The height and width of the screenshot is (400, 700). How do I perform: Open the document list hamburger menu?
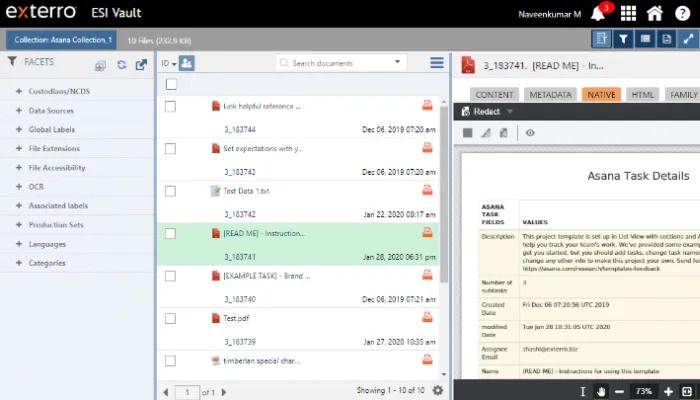pos(437,63)
